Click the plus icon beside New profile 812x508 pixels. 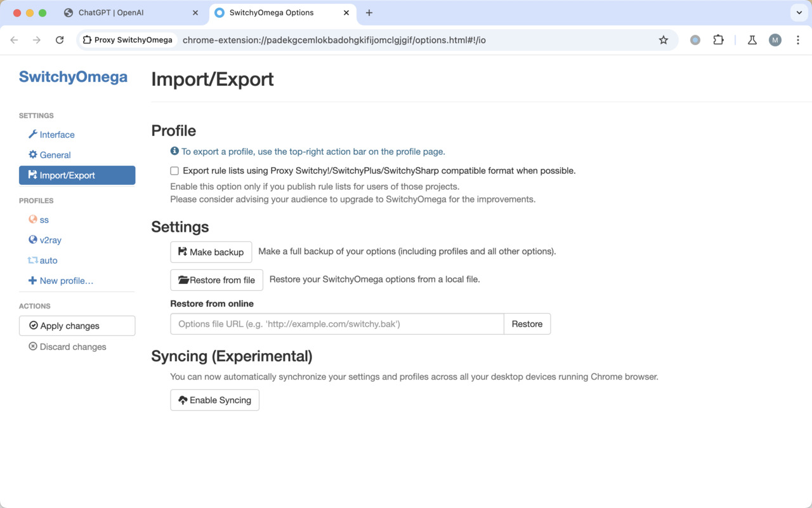[x=33, y=280]
